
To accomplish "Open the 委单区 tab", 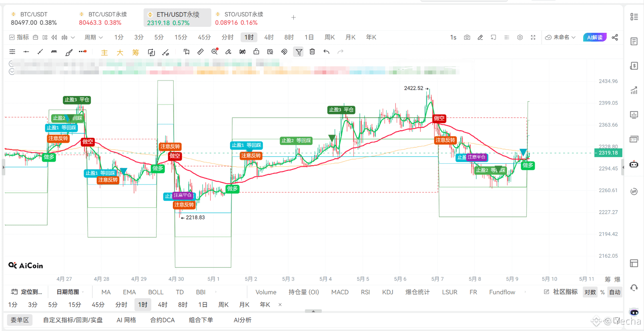I will tap(20, 320).
